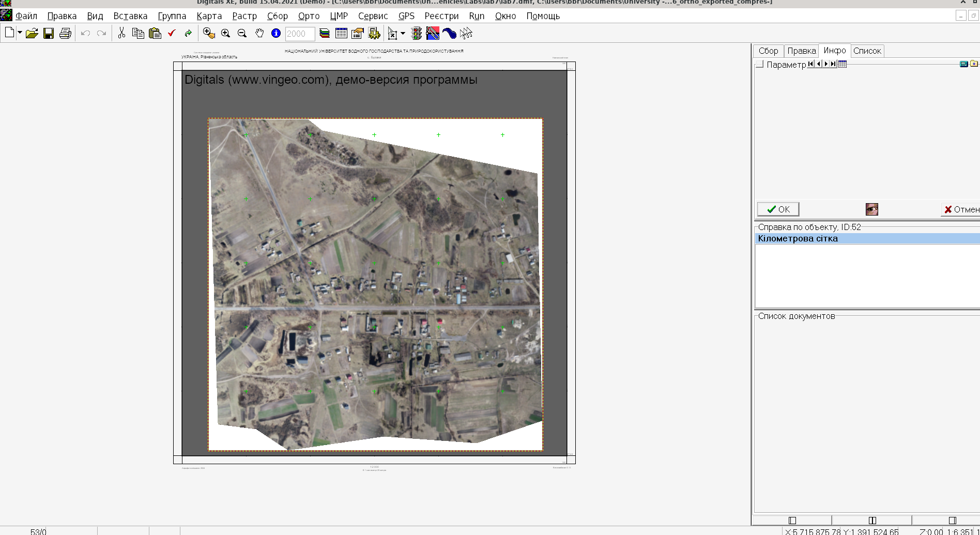
Task: Open the Орто menu
Action: pyautogui.click(x=309, y=16)
